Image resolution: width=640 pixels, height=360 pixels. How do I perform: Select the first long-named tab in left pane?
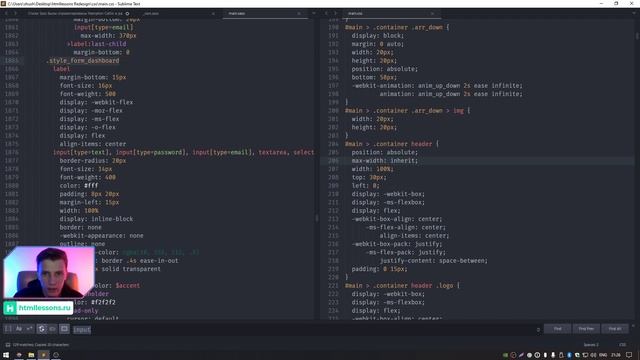tap(78, 13)
